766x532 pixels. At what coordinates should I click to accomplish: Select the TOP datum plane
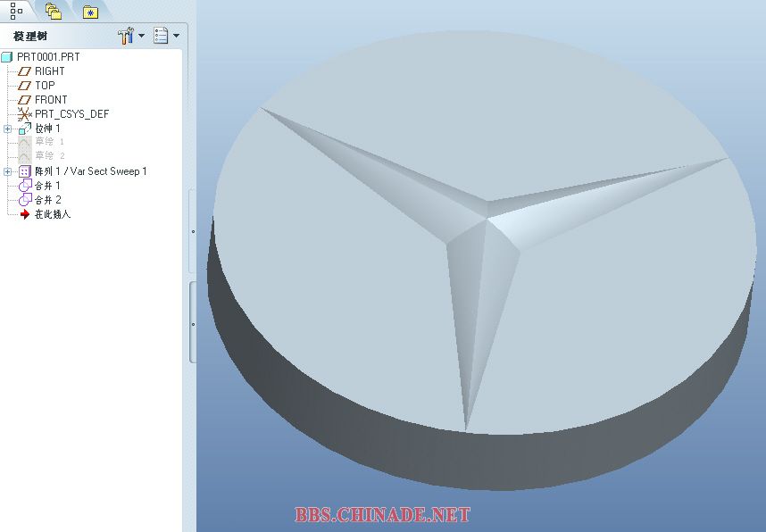point(45,86)
